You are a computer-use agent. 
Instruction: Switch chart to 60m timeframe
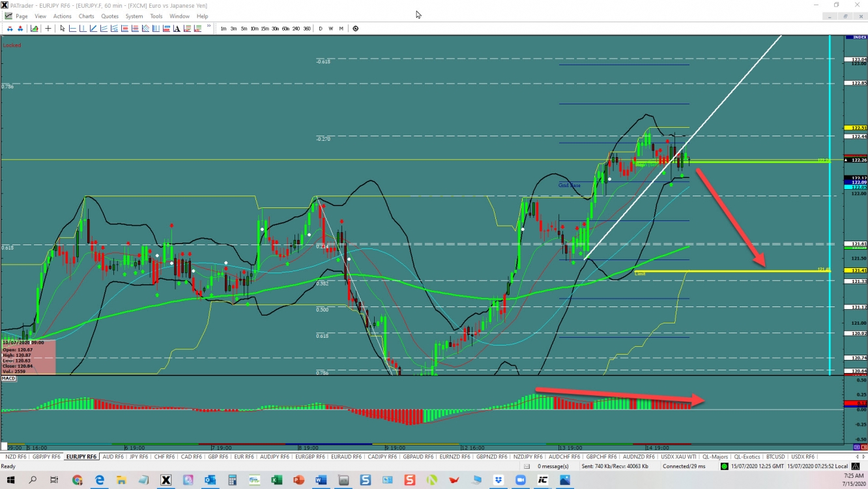(x=285, y=29)
